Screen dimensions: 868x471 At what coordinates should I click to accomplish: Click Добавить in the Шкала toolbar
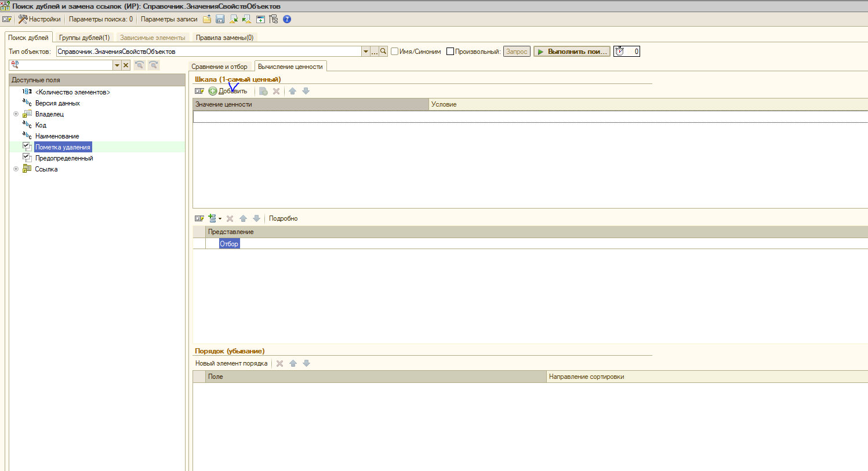(x=228, y=91)
